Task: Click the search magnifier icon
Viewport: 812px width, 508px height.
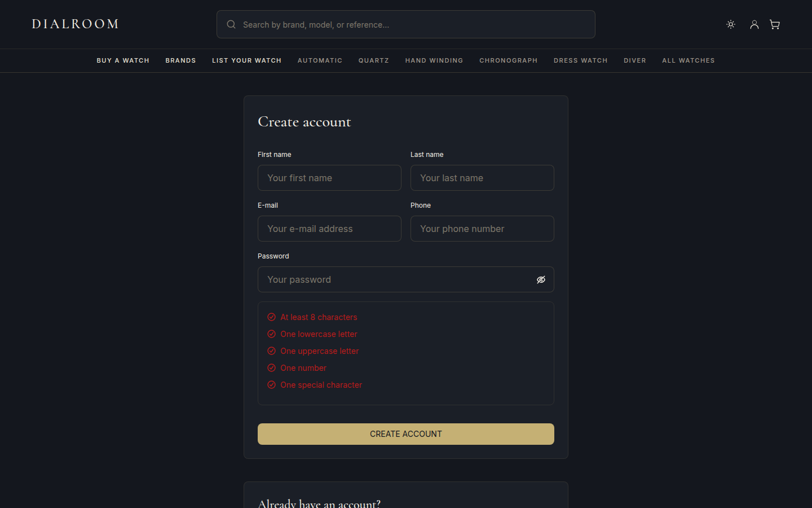Action: 231,24
